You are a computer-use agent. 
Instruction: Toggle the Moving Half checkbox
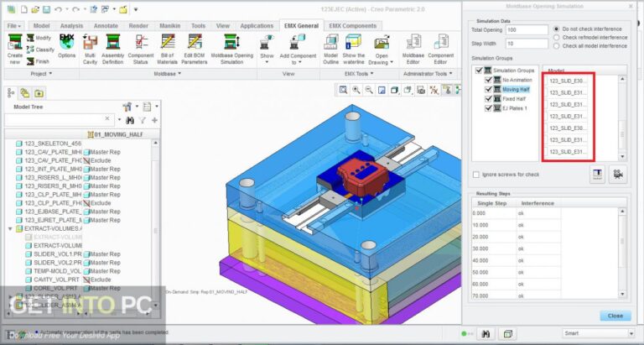488,89
